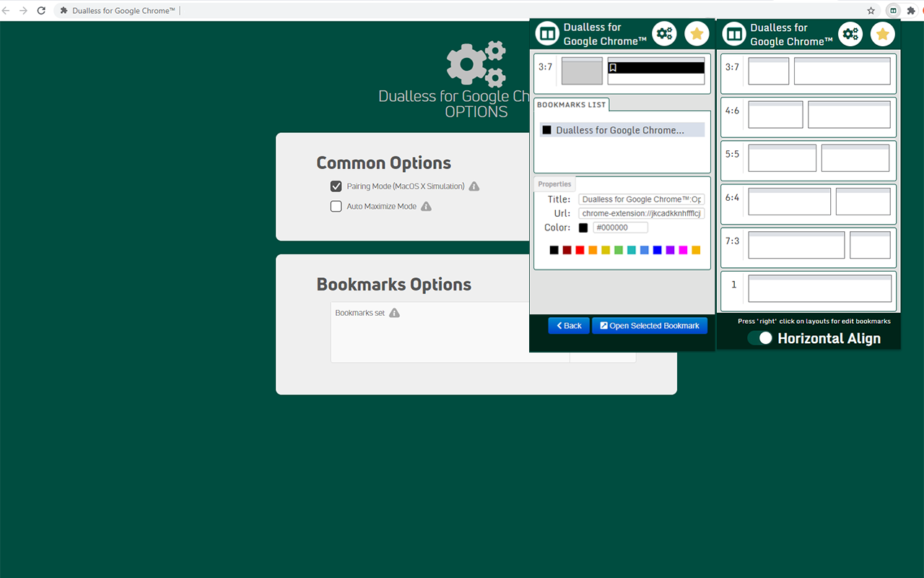Viewport: 924px width, 578px height.
Task: Click the hex color #000000 field
Action: (621, 228)
